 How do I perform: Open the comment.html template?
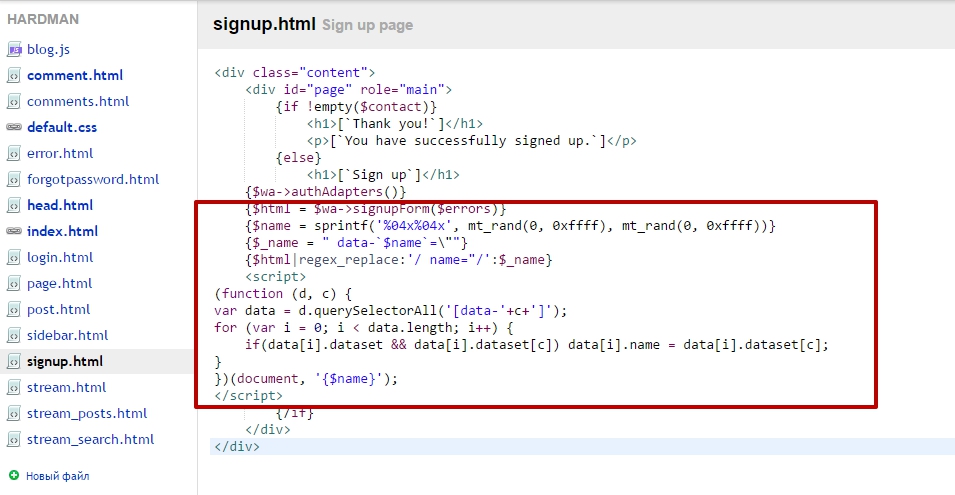tap(75, 75)
